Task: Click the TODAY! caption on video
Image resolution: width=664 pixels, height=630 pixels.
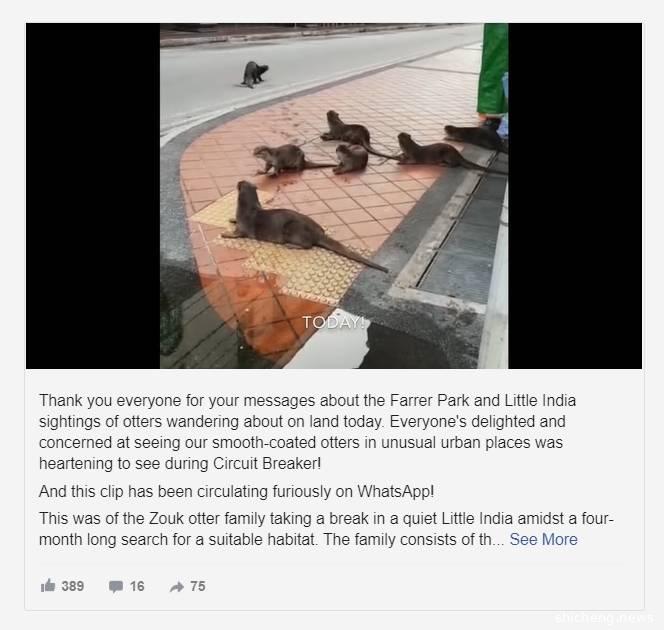Action: click(333, 323)
